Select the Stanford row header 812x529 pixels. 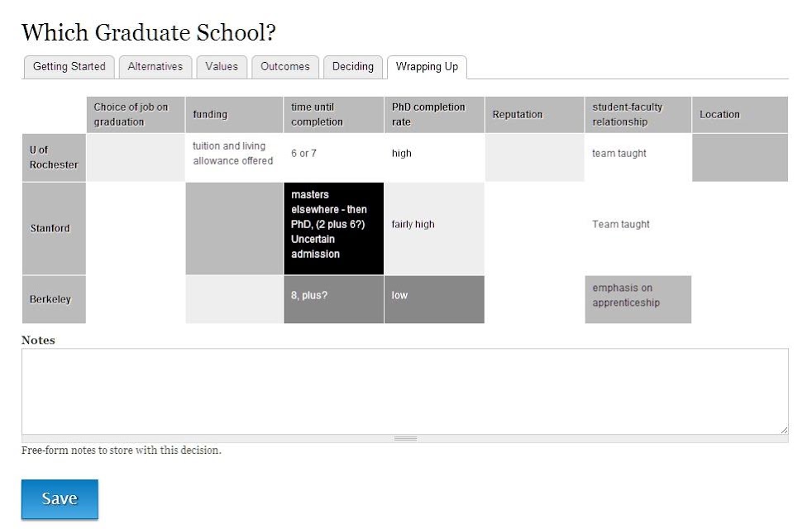pos(54,228)
